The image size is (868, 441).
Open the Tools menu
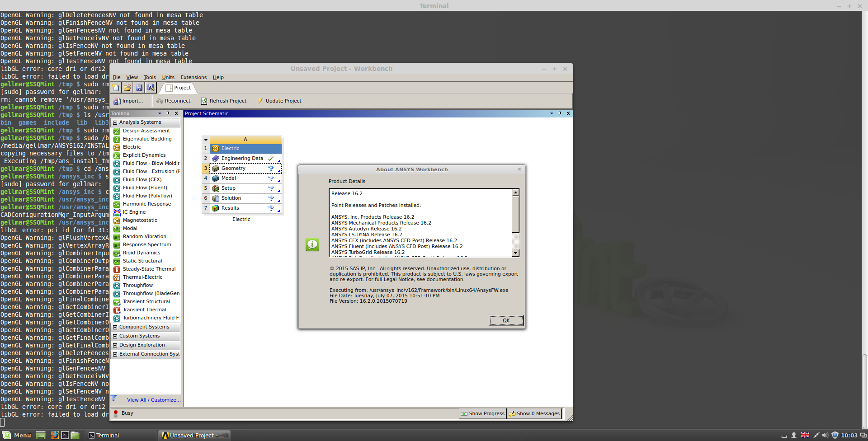[x=150, y=77]
